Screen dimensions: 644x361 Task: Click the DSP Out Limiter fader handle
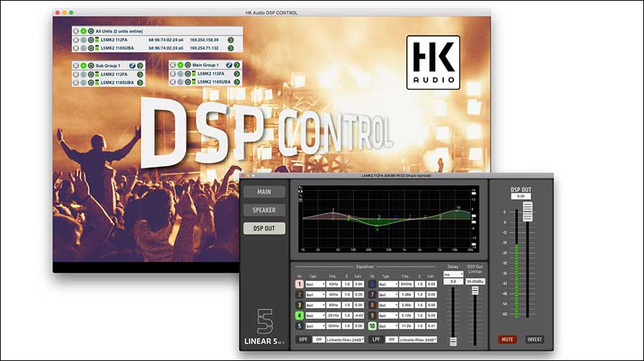click(475, 290)
